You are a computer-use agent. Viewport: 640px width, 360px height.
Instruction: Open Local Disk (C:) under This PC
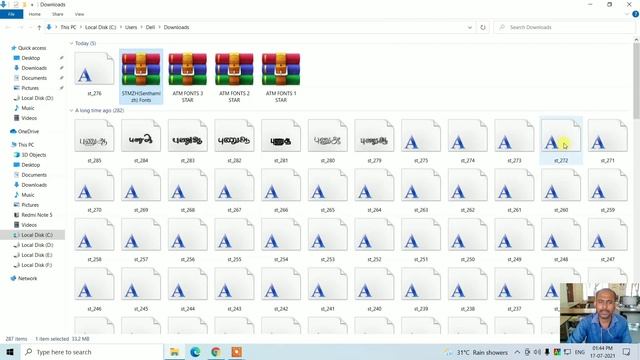[x=33, y=235]
